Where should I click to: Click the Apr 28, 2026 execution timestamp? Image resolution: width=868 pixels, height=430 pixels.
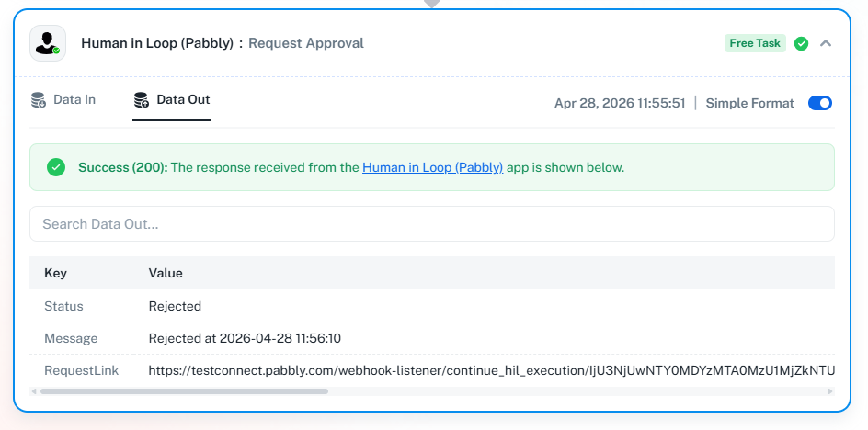point(620,103)
